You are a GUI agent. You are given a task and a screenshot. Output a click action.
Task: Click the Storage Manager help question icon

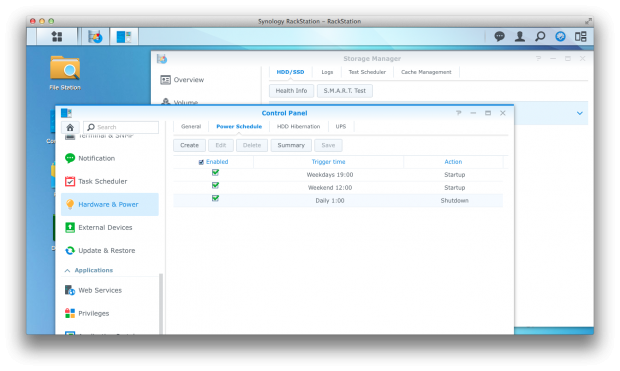pos(539,59)
